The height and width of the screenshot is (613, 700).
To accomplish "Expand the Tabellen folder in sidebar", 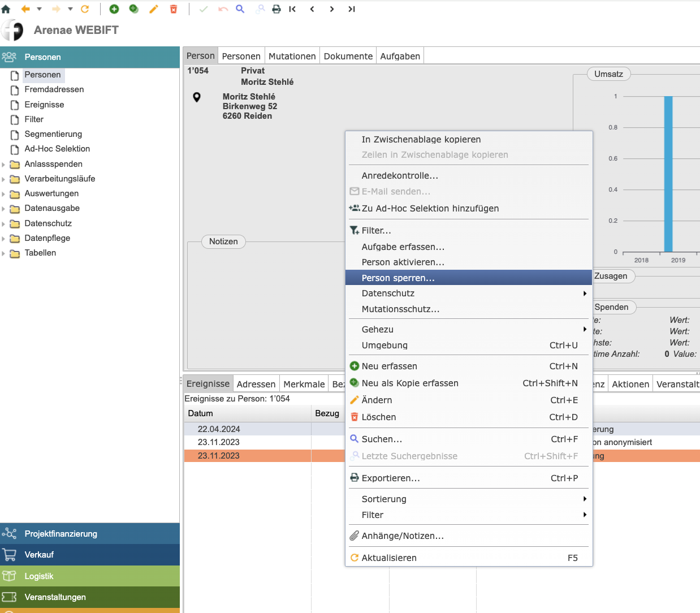I will (3, 253).
